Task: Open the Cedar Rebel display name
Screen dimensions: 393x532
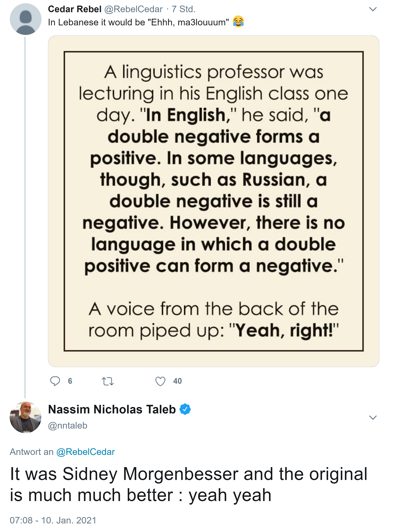Action: (75, 9)
